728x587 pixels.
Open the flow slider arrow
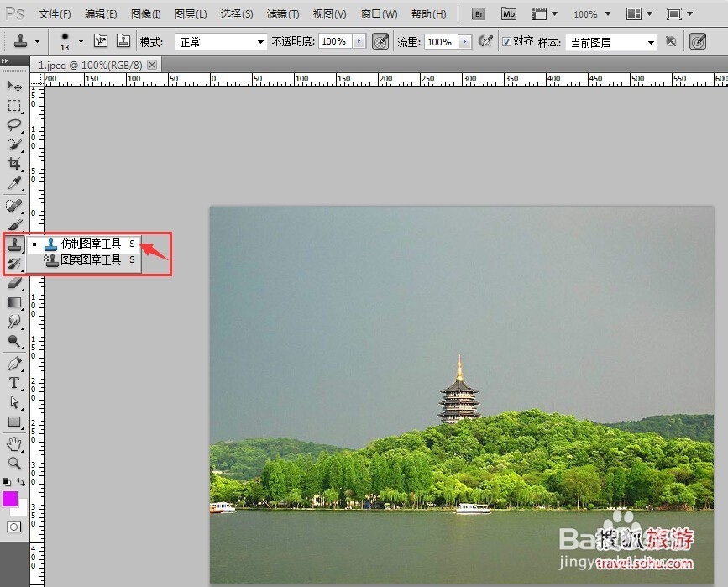[x=464, y=42]
